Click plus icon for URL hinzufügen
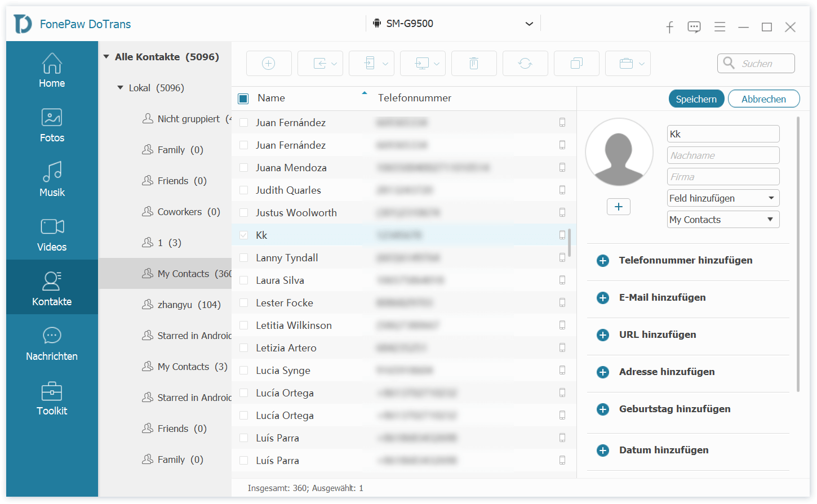Viewport: 817px width, 504px height. click(x=603, y=335)
